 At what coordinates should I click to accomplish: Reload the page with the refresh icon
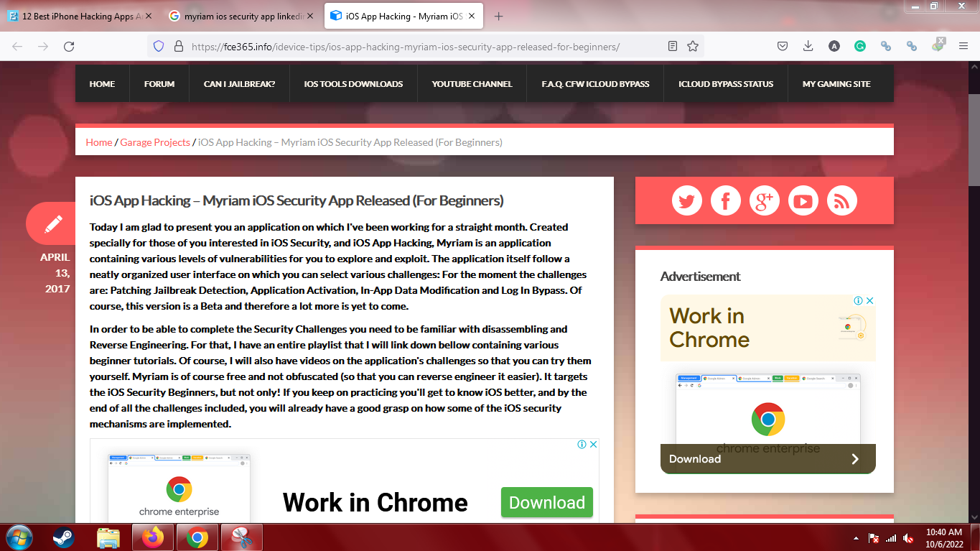[x=69, y=46]
